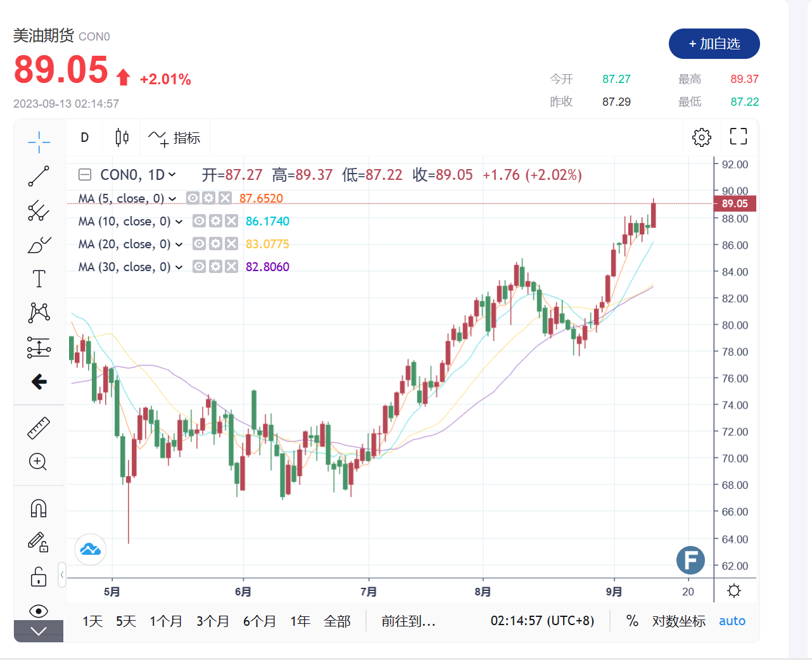Select the ruler measure tool

(39, 428)
